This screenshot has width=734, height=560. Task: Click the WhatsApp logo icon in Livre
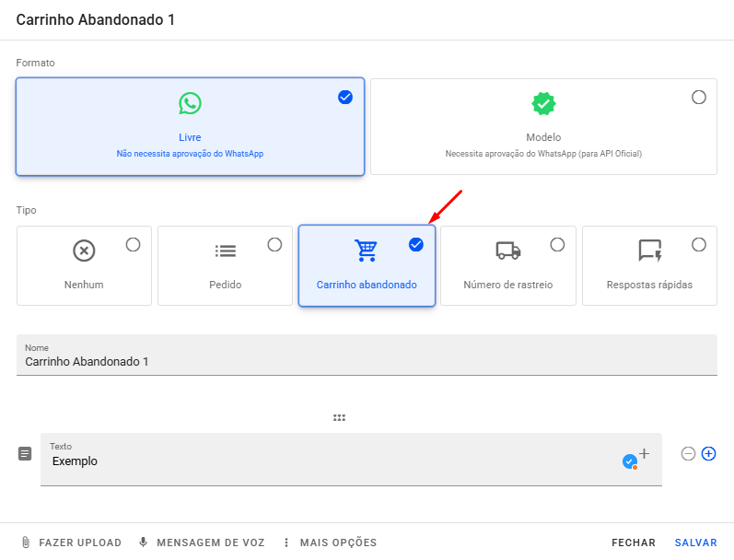tap(190, 103)
